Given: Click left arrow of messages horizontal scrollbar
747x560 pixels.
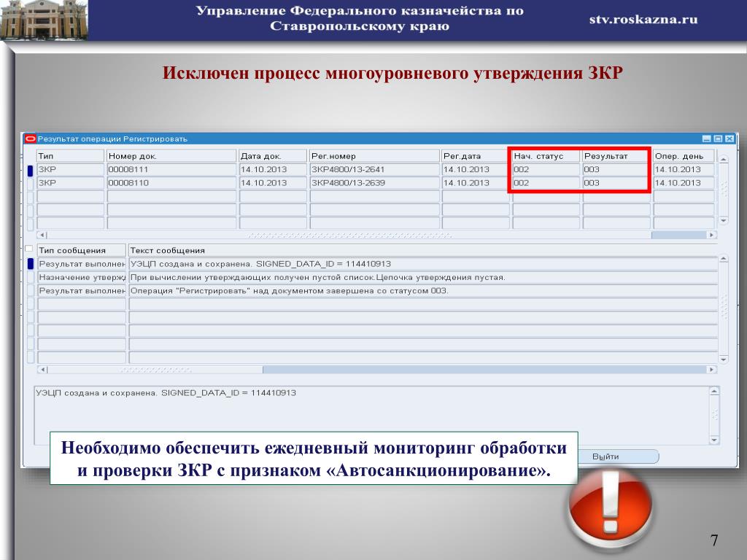Looking at the screenshot, I should coord(42,370).
